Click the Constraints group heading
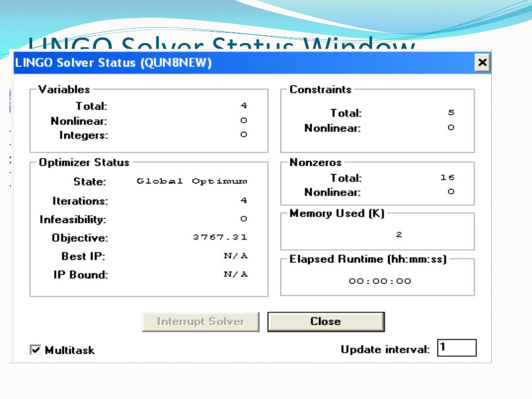Viewport: 532px width, 399px height. click(x=321, y=89)
